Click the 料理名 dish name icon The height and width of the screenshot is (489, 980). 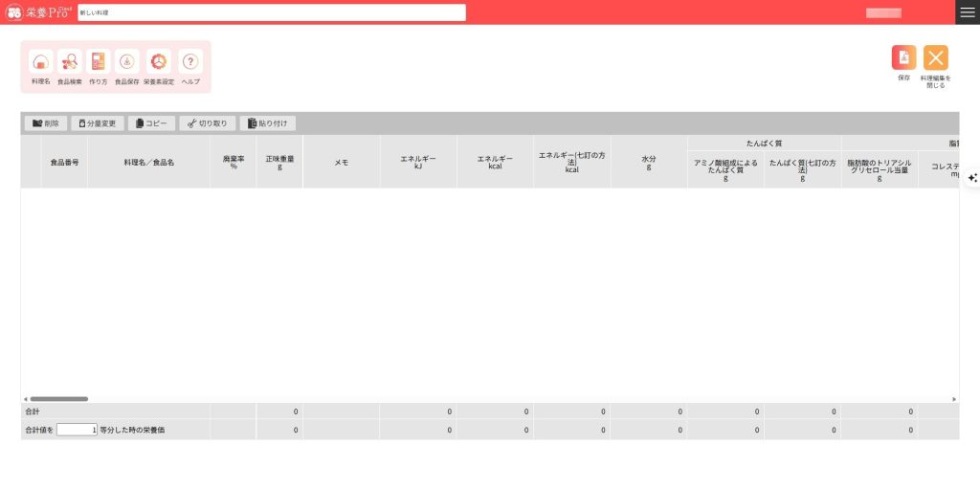coord(40,62)
